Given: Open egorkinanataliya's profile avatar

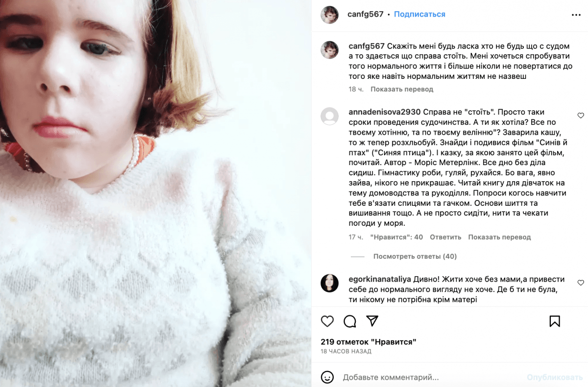Looking at the screenshot, I should click(329, 283).
